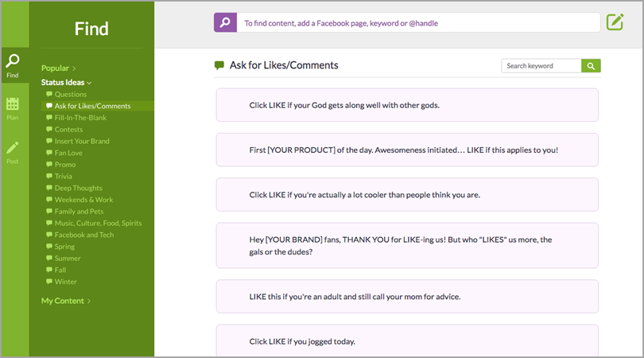Choose the Family and Pets category
Viewport: 644px width, 358px height.
79,212
